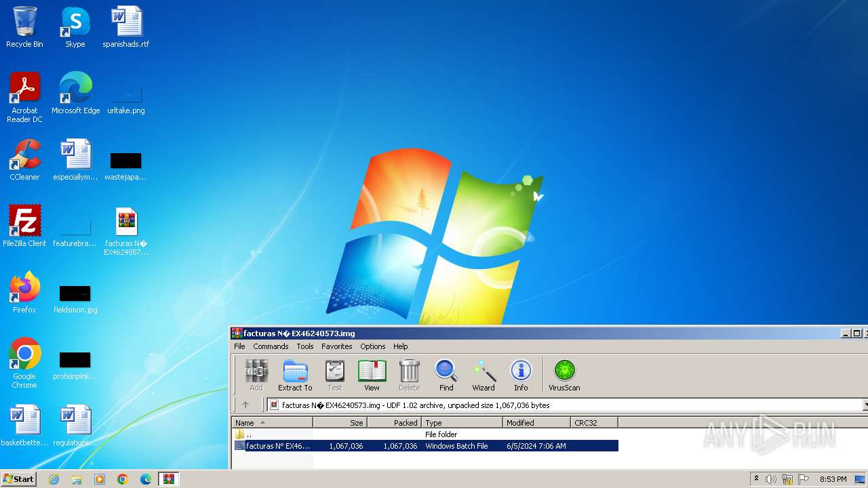Open the Tools menu
The width and height of the screenshot is (868, 488).
(x=305, y=346)
